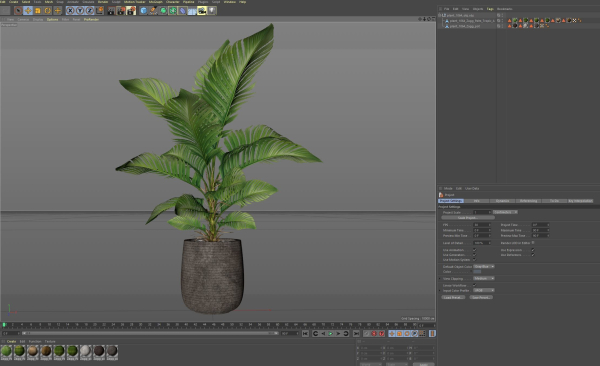
Task: Toggle Use Expressions checkbox
Action: click(533, 250)
